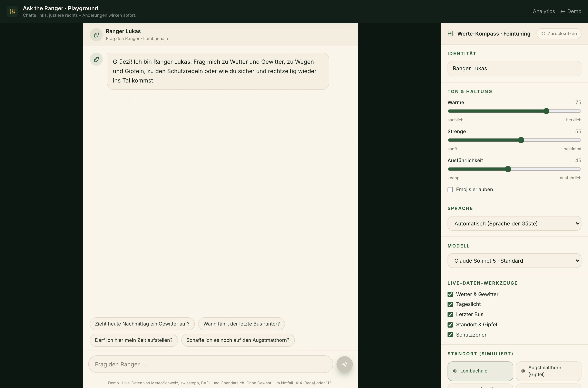Uncheck the Letzter Bus tool
588x388 pixels.
(450, 314)
